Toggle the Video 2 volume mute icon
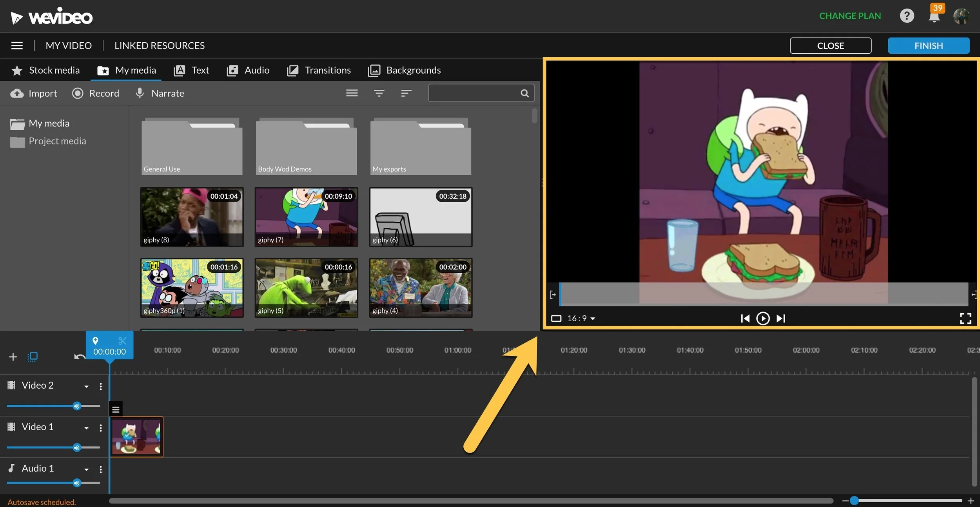This screenshot has height=507, width=980. coord(77,406)
